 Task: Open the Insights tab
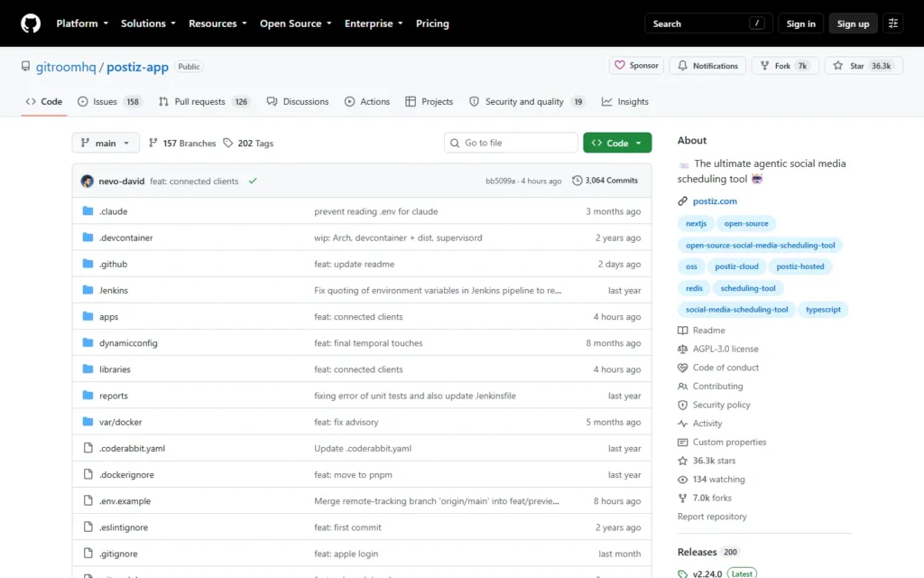coord(625,101)
